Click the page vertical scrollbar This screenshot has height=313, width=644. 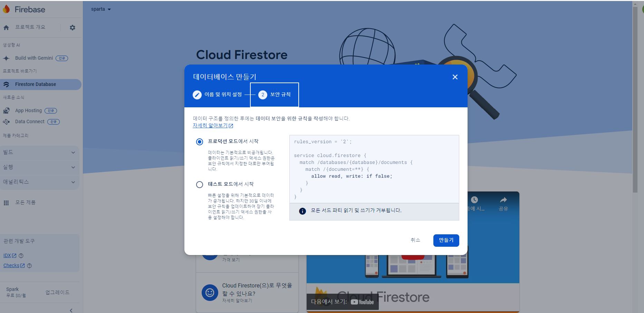[635, 100]
